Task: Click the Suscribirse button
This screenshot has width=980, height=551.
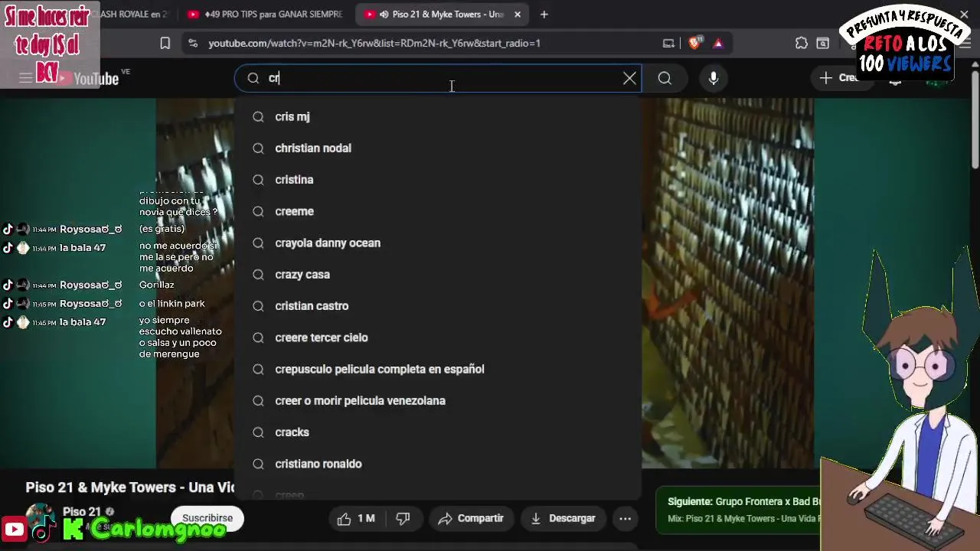Action: coord(207,518)
